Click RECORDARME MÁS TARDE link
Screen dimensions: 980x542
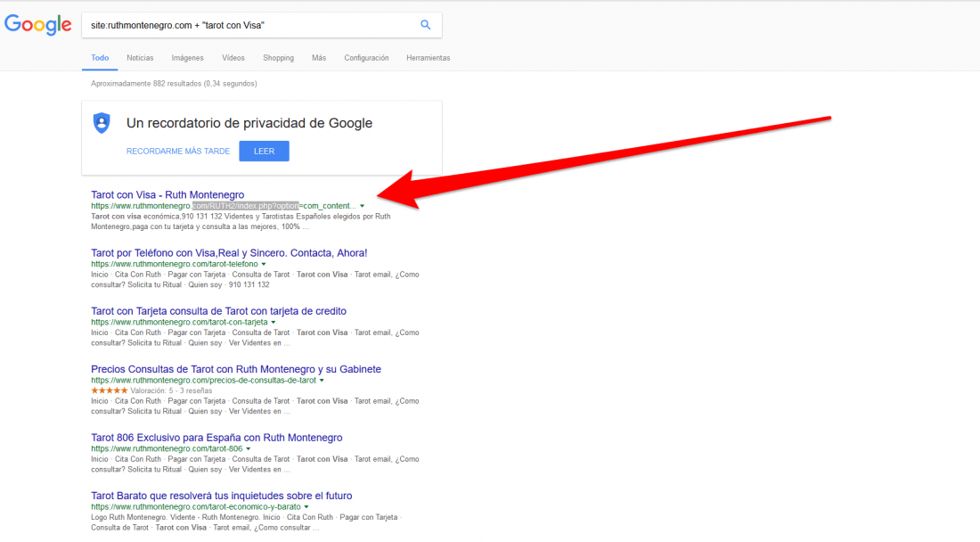click(x=178, y=152)
